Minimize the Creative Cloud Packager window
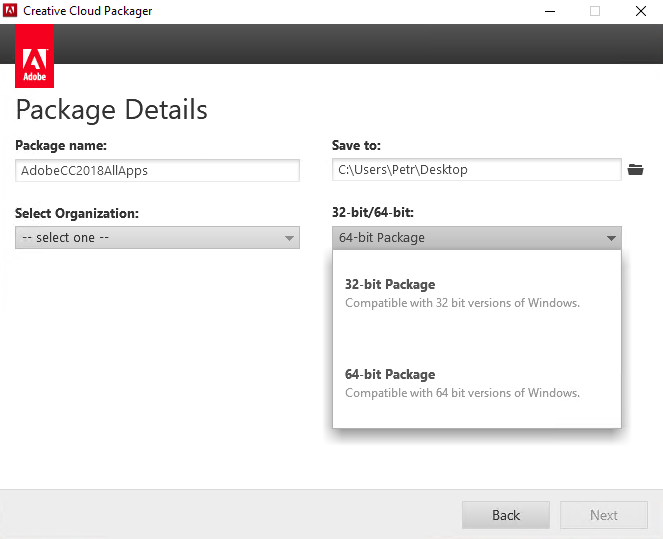Viewport: 663px width, 539px height. (550, 11)
